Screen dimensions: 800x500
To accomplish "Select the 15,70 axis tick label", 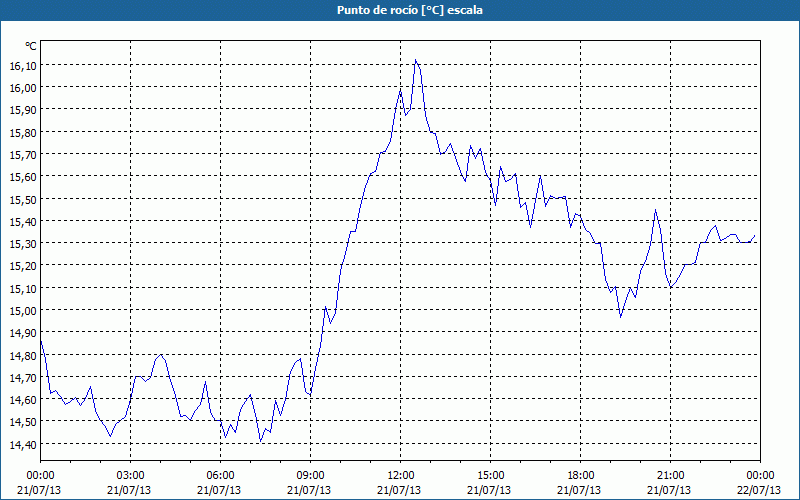I will (23, 154).
